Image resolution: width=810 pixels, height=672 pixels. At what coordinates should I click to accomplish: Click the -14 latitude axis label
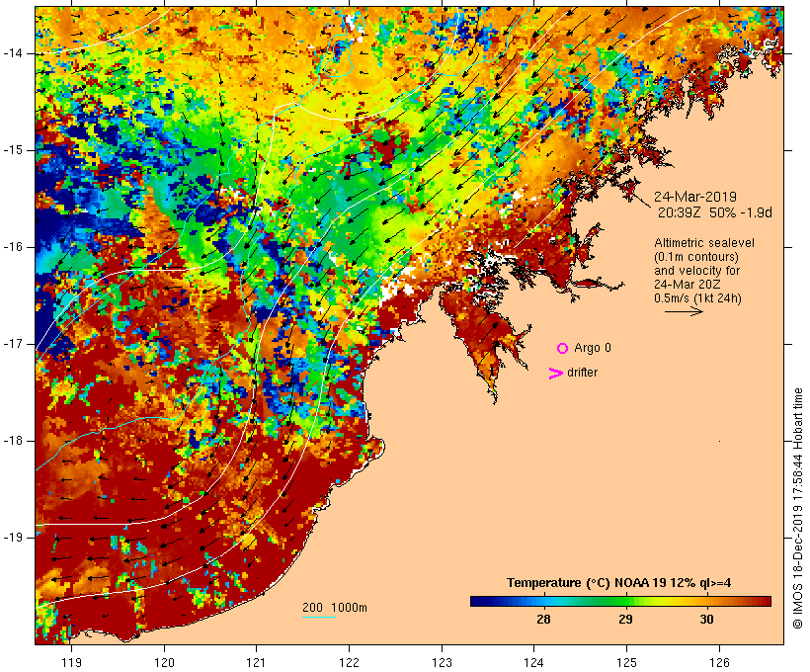[x=13, y=53]
